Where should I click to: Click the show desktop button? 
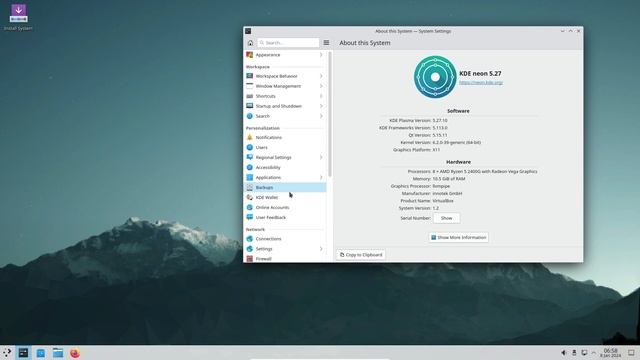click(631, 353)
